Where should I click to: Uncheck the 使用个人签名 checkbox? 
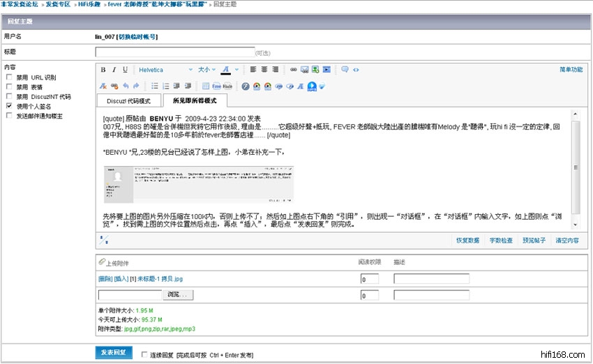9,107
